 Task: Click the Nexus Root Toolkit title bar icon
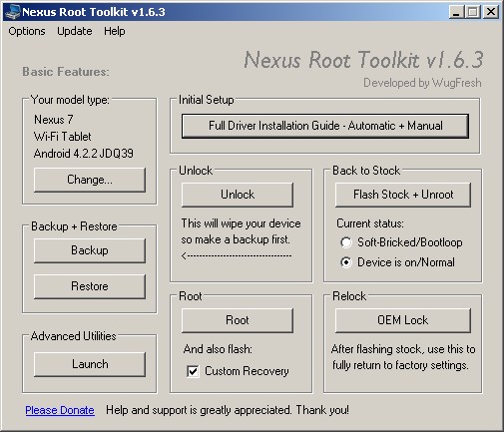[x=12, y=12]
